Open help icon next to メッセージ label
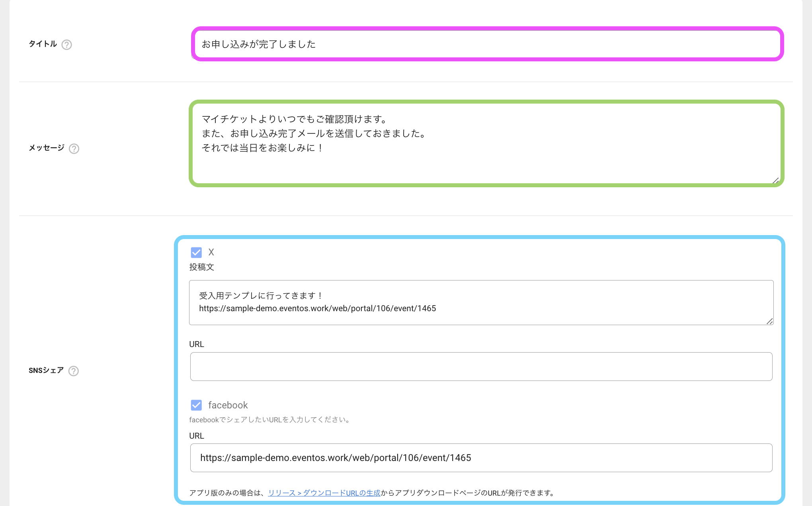The image size is (812, 506). (74, 149)
